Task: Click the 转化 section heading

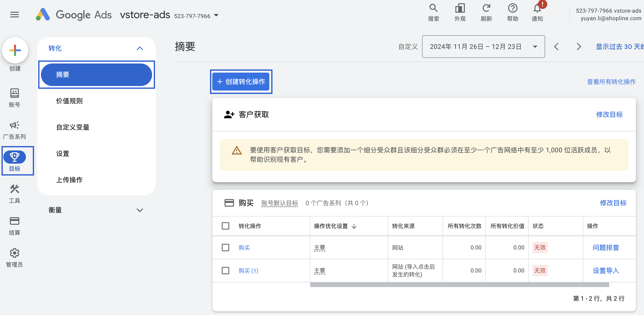Action: [55, 48]
